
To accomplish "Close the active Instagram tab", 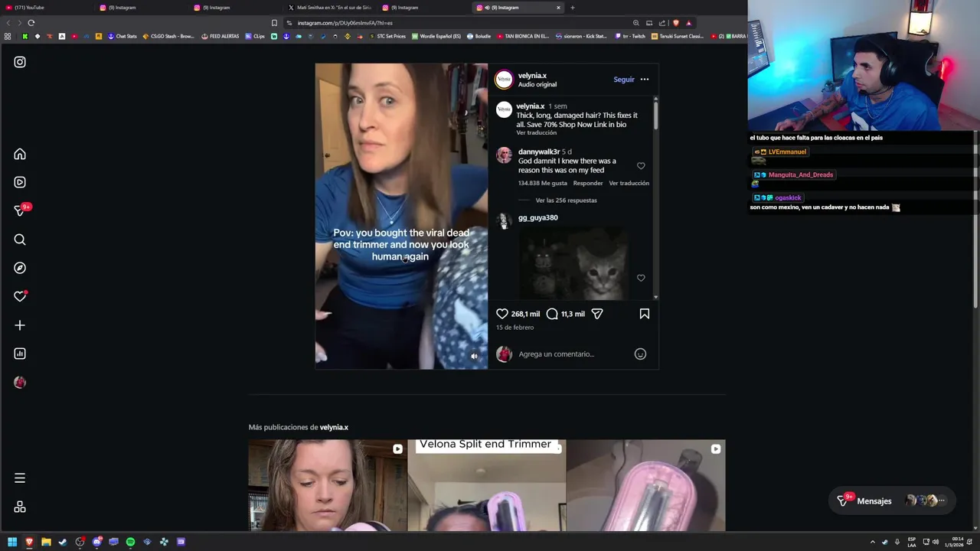I will pos(558,8).
